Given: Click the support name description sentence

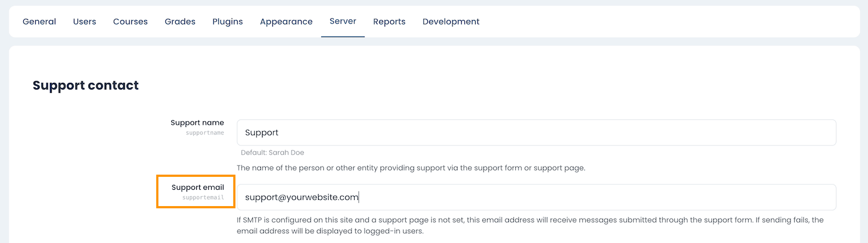Looking at the screenshot, I should click(411, 168).
